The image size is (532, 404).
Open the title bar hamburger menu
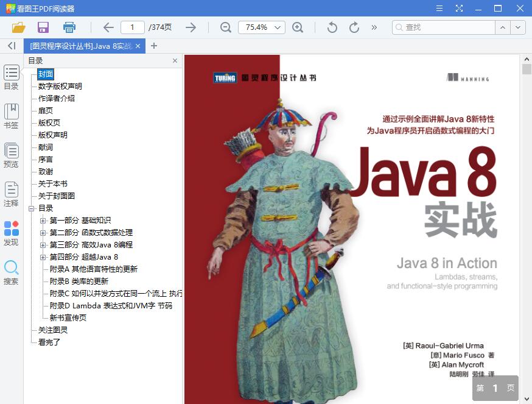pyautogui.click(x=439, y=8)
